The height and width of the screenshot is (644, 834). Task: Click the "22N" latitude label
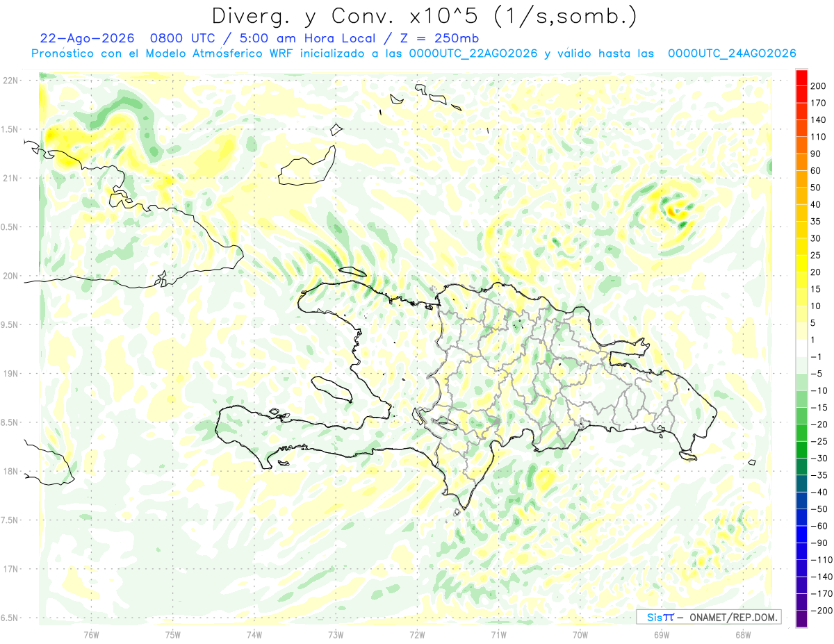coord(10,81)
